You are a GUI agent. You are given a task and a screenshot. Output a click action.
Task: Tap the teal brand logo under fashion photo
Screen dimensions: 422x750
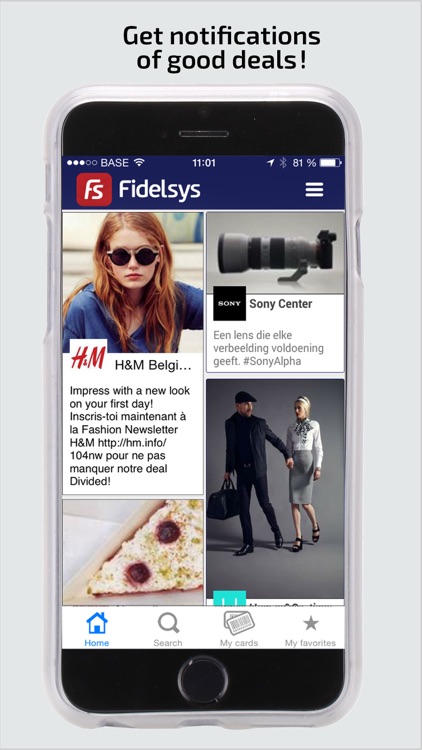click(x=230, y=598)
